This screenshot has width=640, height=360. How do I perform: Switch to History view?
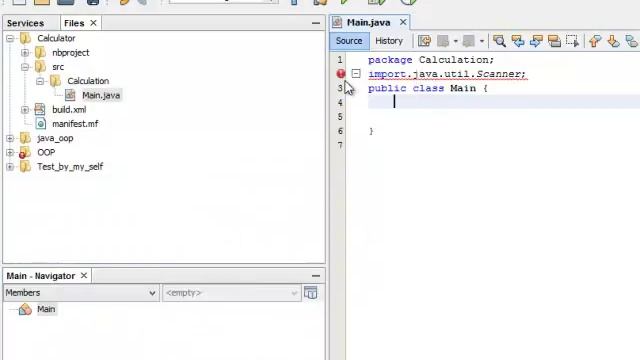(389, 41)
